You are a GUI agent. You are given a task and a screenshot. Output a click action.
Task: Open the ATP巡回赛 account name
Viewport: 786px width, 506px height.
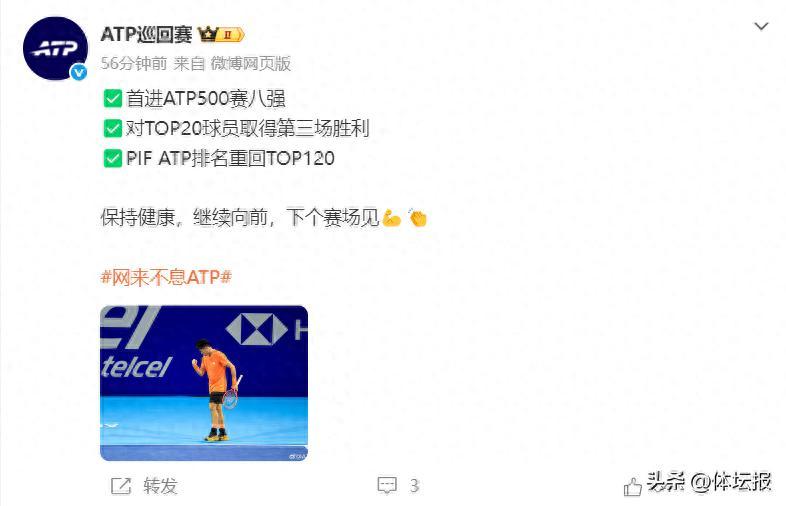coord(146,34)
